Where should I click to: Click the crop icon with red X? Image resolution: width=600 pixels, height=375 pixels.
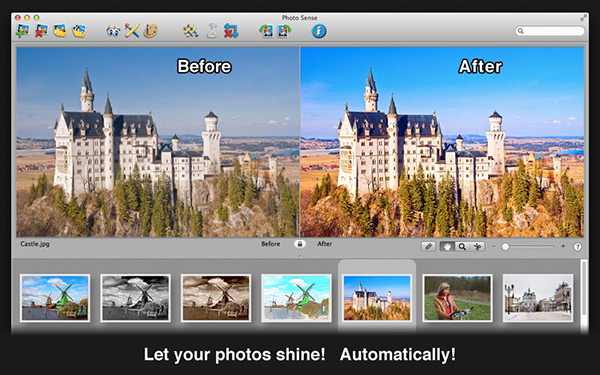click(231, 31)
